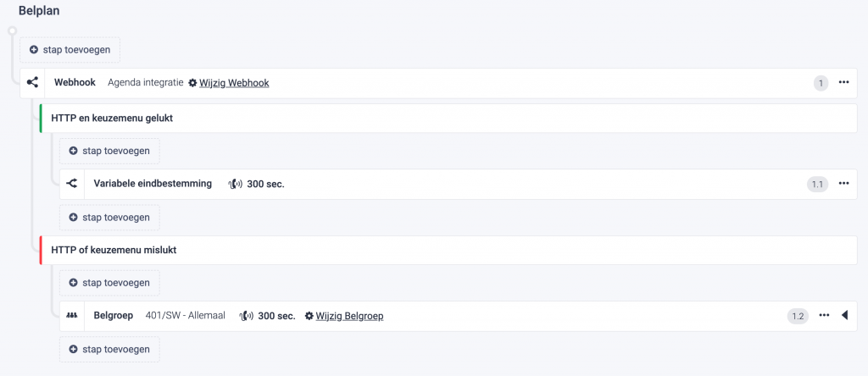Add a step below Variabele eindbestemming
The height and width of the screenshot is (376, 868).
tap(109, 218)
